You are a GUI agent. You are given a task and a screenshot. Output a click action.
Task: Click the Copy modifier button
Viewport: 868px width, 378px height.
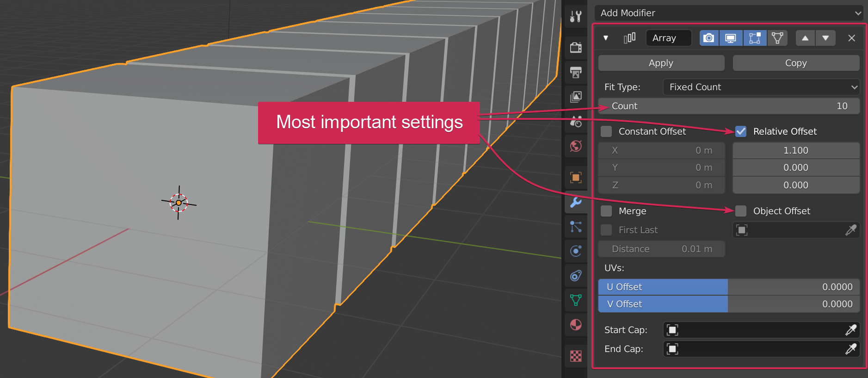tap(796, 63)
